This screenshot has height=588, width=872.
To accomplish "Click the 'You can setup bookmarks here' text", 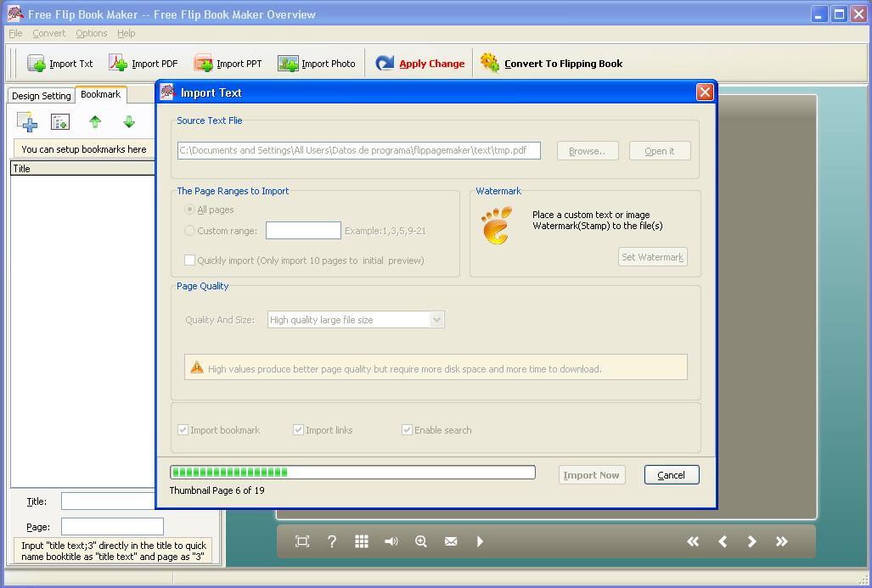I will [x=84, y=149].
